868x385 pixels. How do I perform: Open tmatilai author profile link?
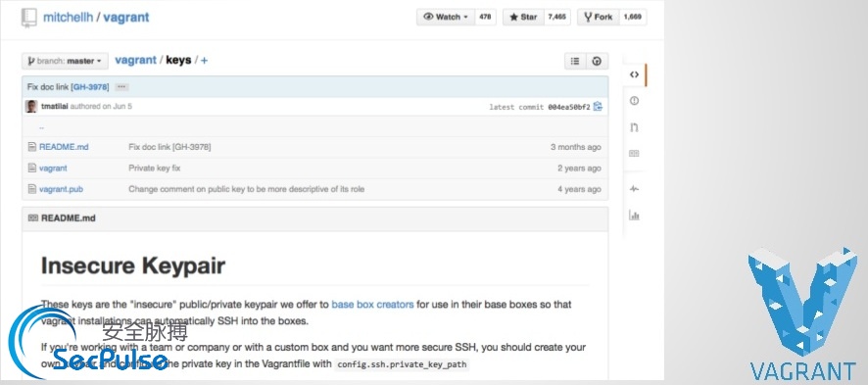click(55, 106)
